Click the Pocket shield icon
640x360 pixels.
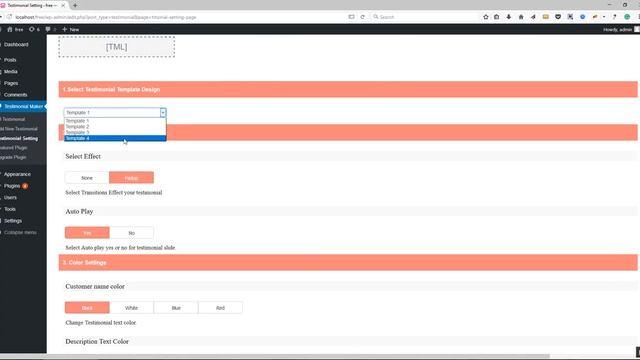[x=558, y=17]
